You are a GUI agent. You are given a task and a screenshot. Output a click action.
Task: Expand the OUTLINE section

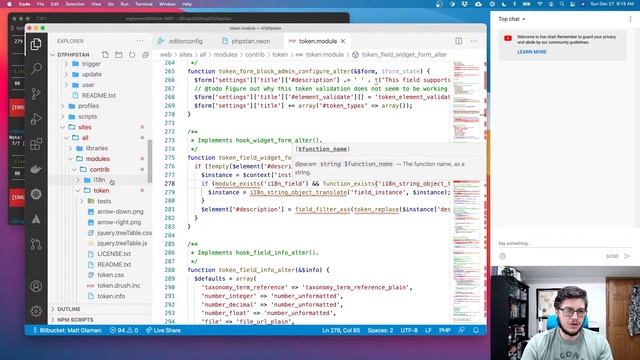pyautogui.click(x=69, y=309)
